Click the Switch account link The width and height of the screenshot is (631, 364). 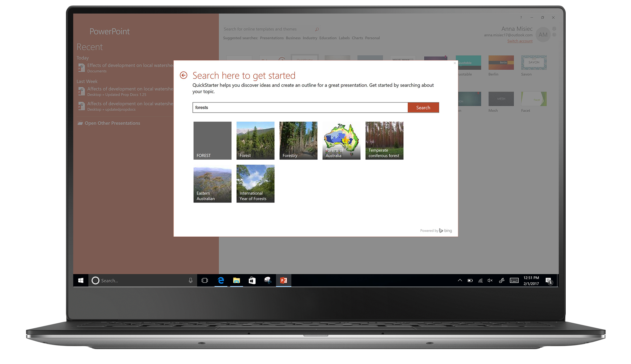tap(519, 41)
